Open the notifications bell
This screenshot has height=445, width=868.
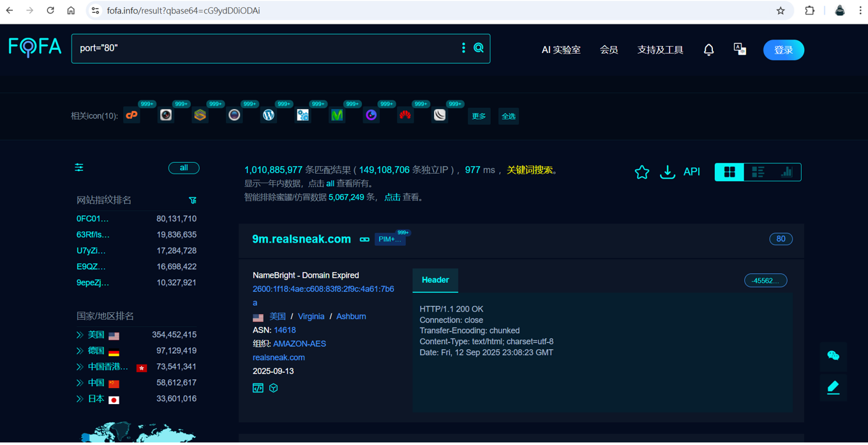click(708, 50)
